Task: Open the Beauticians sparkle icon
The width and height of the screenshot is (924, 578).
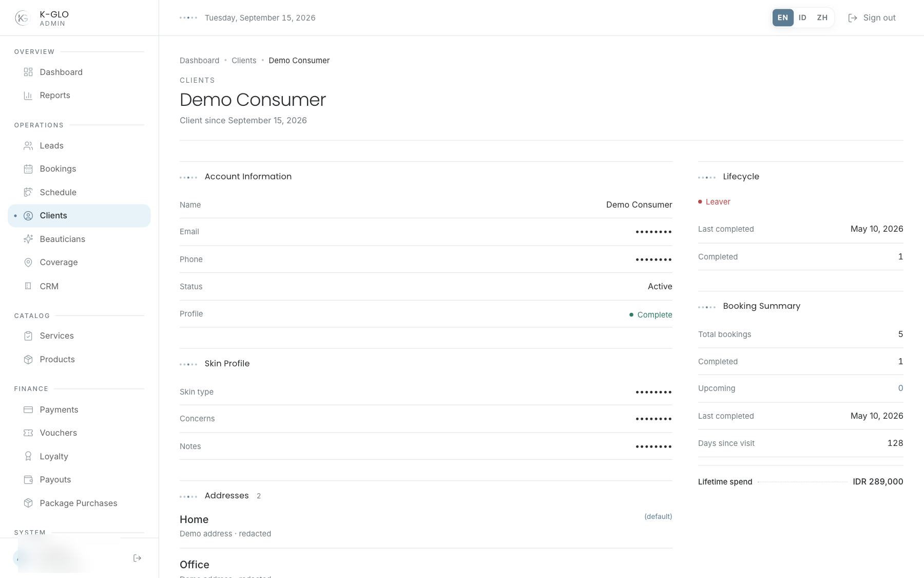Action: pyautogui.click(x=28, y=239)
